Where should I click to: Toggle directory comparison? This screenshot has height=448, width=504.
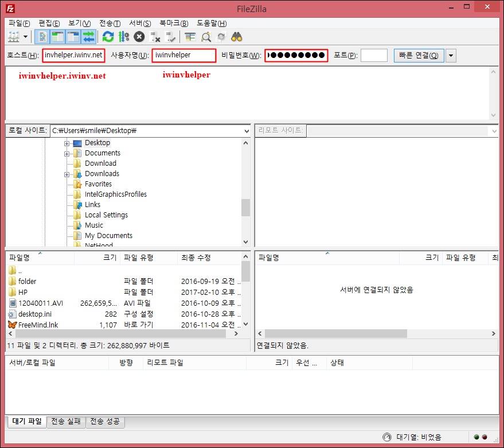pos(206,37)
